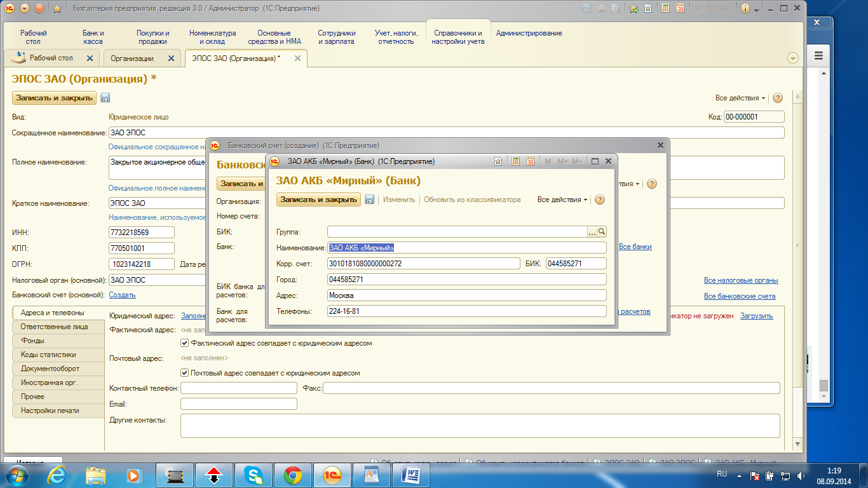Toggle Фактический адрес совпадает с юридическим checkbox
This screenshot has height=488, width=868.
(185, 343)
